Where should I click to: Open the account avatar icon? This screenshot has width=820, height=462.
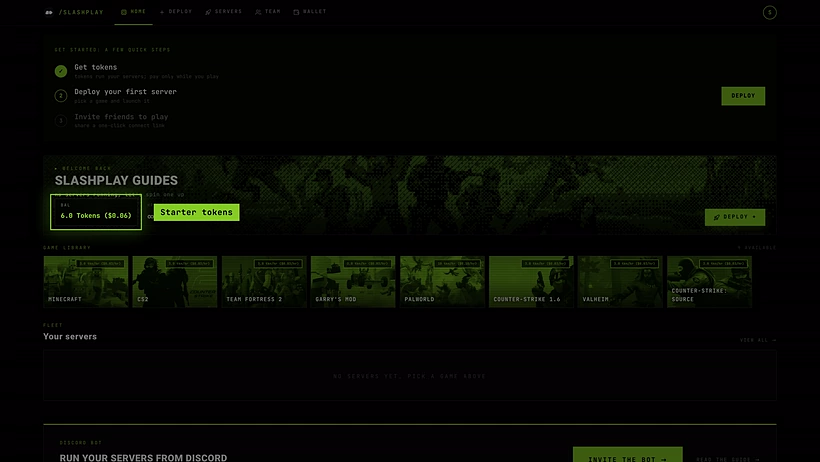pyautogui.click(x=769, y=12)
